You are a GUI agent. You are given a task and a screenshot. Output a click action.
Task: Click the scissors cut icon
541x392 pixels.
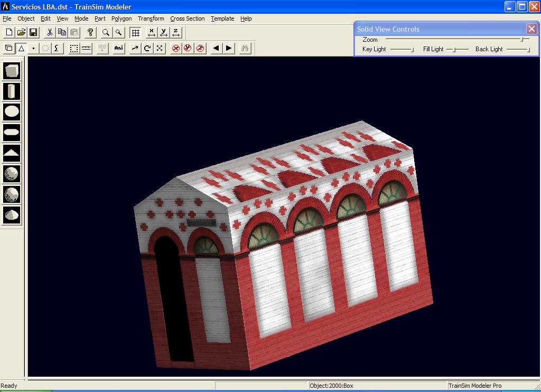(x=50, y=33)
